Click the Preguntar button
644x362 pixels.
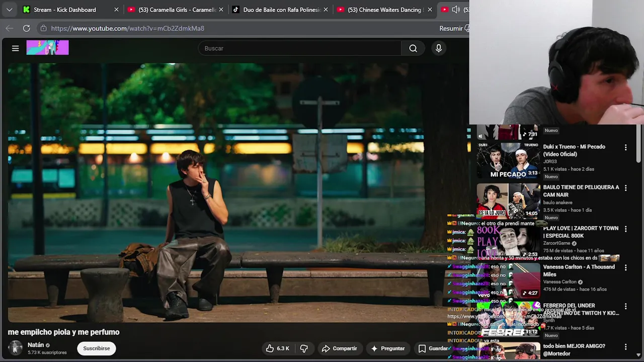click(x=388, y=348)
